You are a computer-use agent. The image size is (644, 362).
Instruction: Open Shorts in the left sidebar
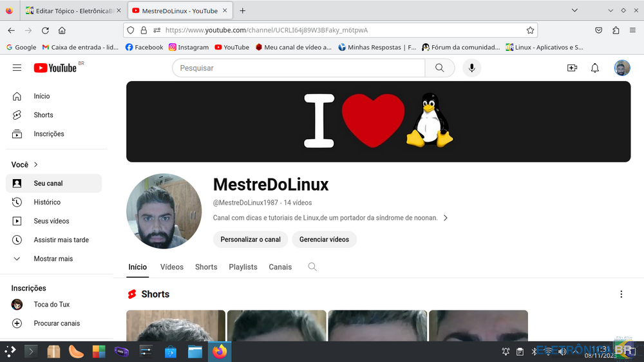tap(43, 115)
